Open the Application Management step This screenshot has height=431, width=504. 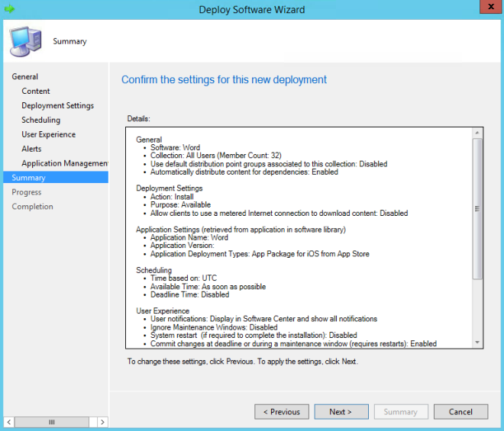pyautogui.click(x=65, y=163)
